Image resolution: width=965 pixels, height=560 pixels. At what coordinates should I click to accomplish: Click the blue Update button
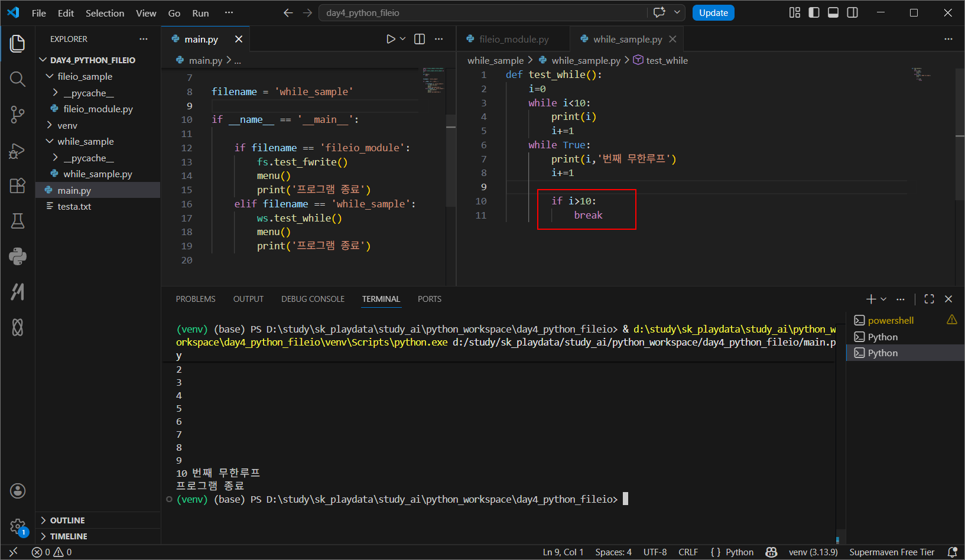713,12
